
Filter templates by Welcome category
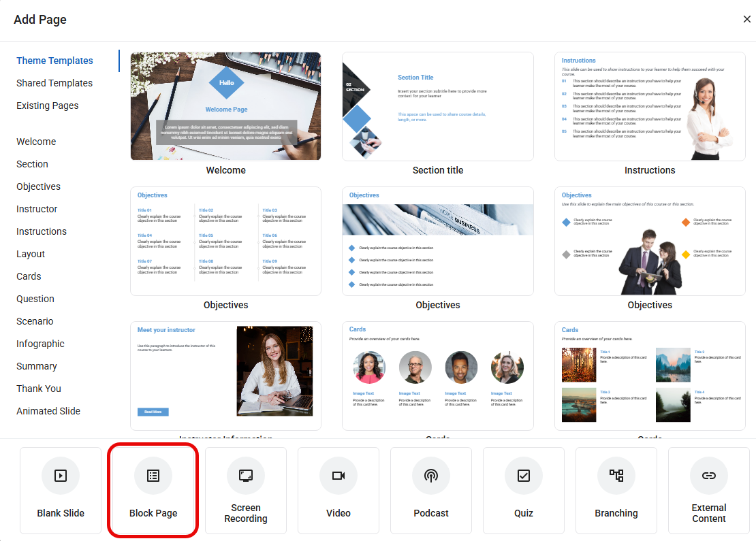[x=36, y=142]
